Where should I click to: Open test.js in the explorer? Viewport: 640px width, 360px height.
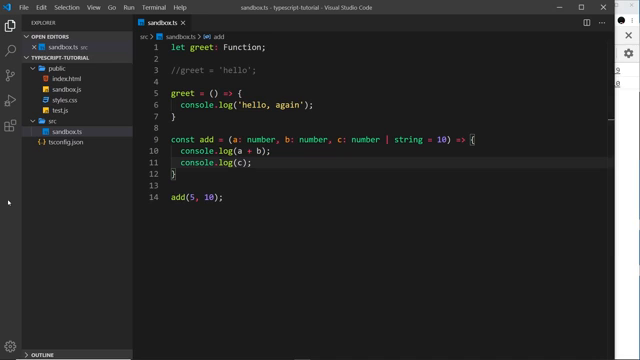tap(60, 111)
